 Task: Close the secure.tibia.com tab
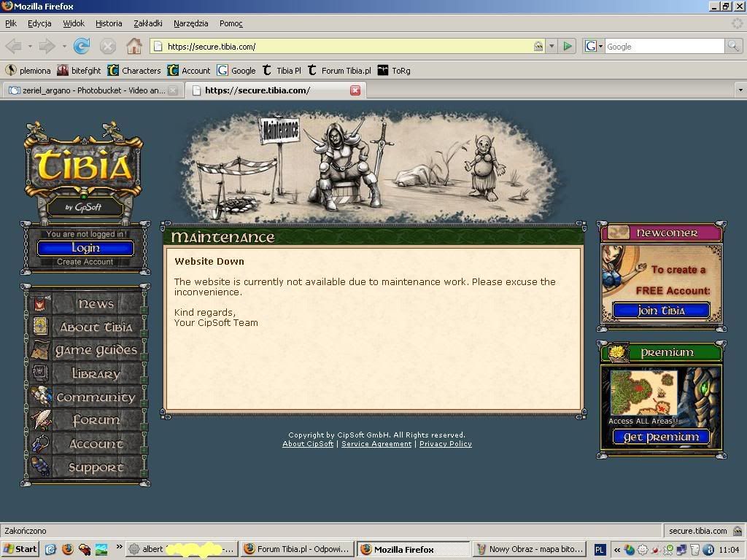coord(355,90)
